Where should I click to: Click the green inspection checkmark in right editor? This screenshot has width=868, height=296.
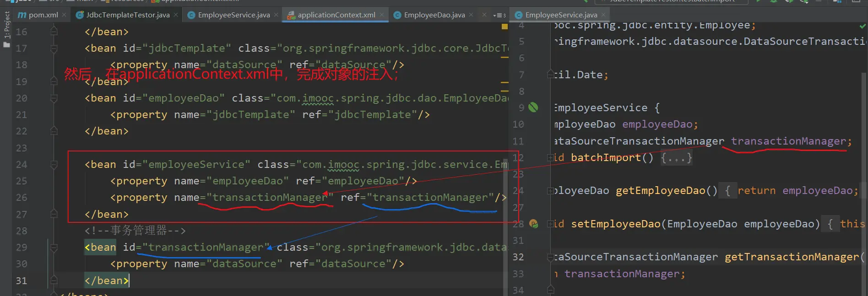(863, 26)
